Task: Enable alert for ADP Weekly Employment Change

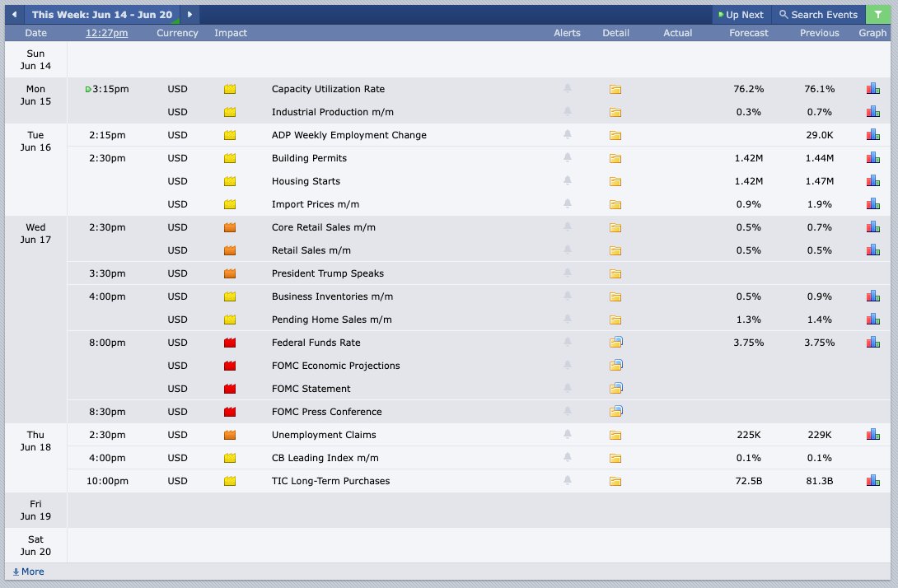Action: pyautogui.click(x=567, y=134)
